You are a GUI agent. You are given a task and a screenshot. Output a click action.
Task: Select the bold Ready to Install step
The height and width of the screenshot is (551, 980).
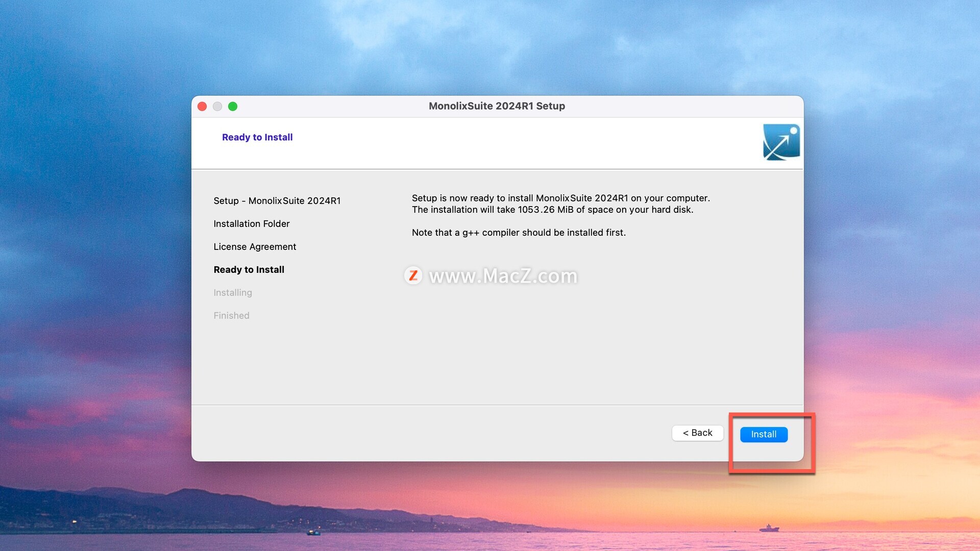pyautogui.click(x=249, y=269)
